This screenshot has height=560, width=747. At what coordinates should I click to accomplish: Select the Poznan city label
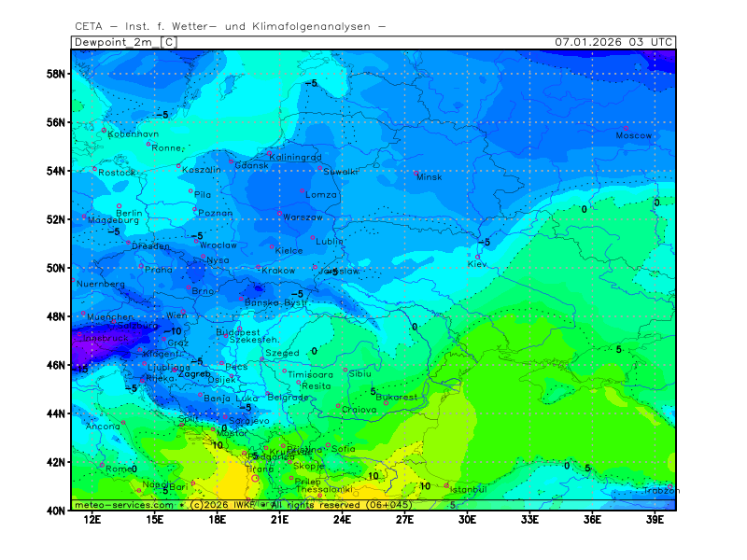pos(216,213)
